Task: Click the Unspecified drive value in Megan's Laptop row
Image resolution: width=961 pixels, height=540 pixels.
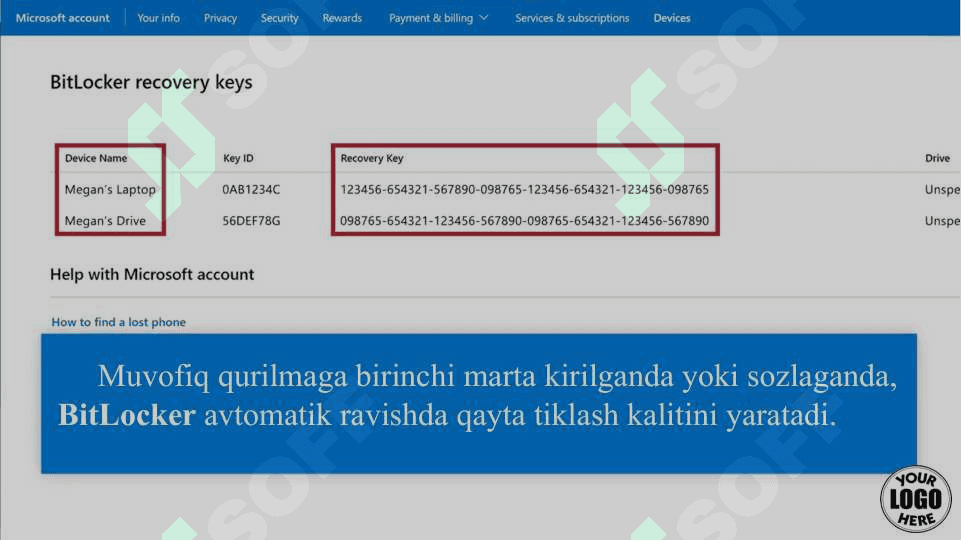Action: pyautogui.click(x=943, y=189)
